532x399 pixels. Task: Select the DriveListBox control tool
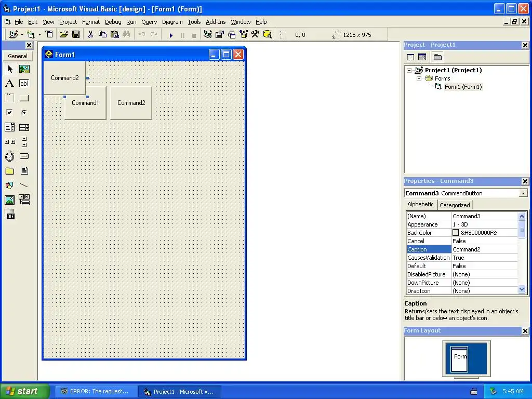tap(24, 156)
